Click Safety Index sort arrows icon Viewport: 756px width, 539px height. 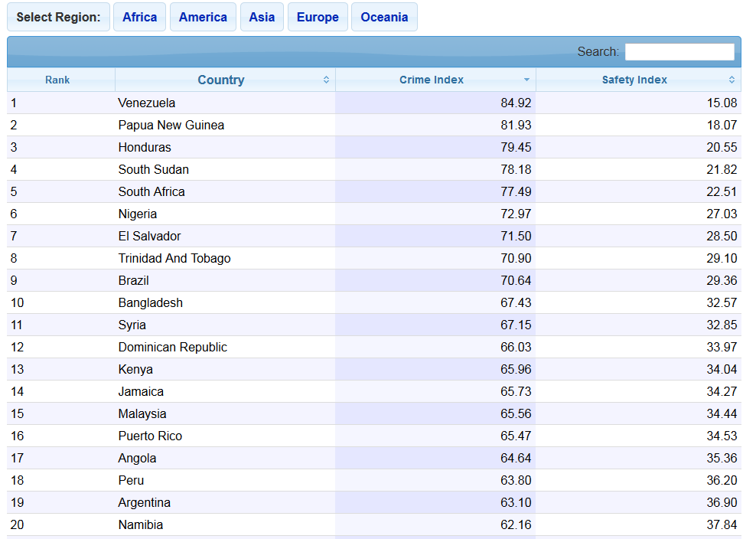pos(732,80)
